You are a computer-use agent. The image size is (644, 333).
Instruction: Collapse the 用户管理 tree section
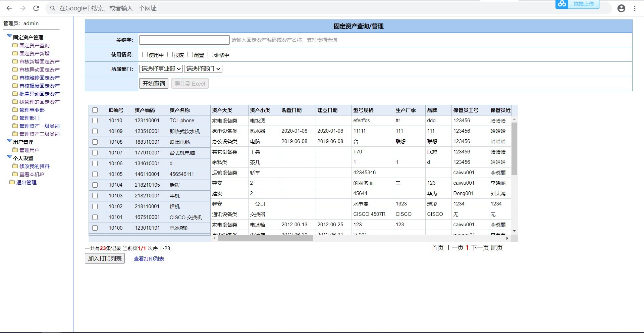(9, 141)
